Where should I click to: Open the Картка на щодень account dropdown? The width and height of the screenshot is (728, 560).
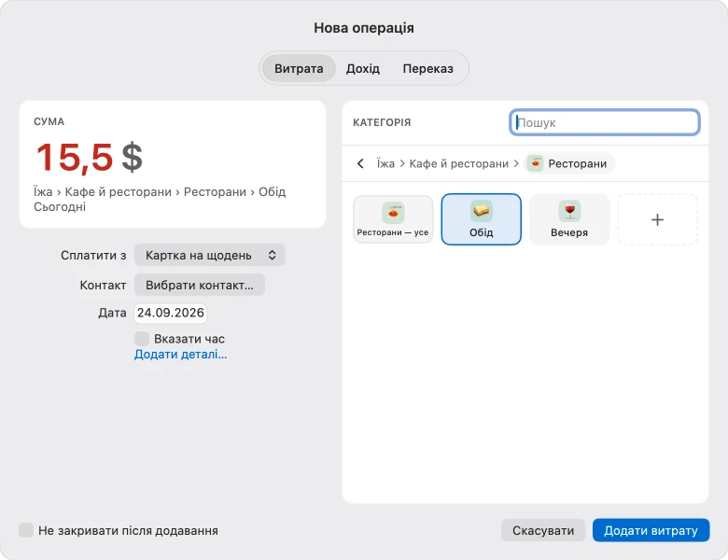click(x=209, y=255)
